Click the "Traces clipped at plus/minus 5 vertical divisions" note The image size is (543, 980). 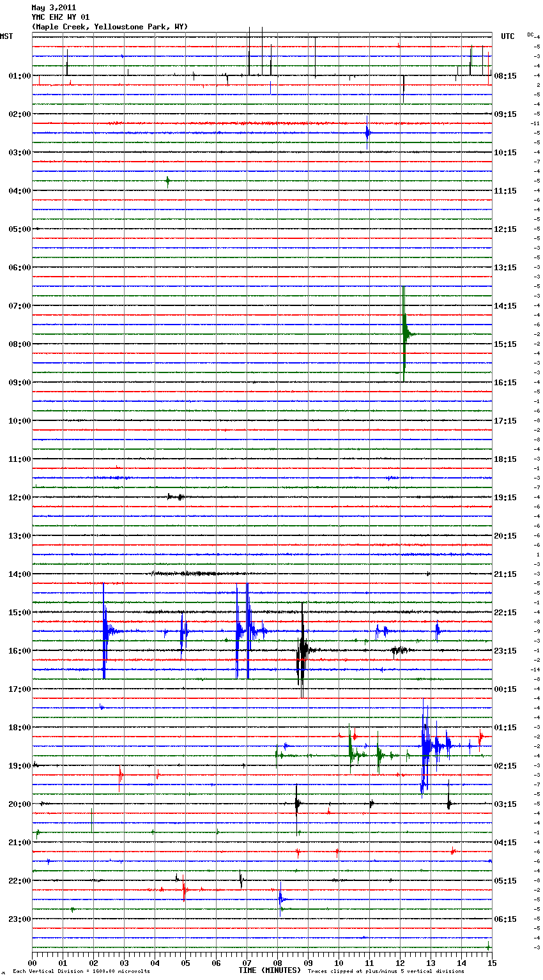tap(386, 972)
